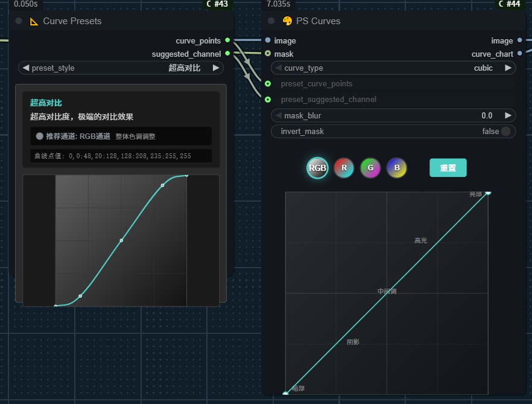The image size is (532, 404).
Task: Click the PS Curves node title
Action: point(318,21)
